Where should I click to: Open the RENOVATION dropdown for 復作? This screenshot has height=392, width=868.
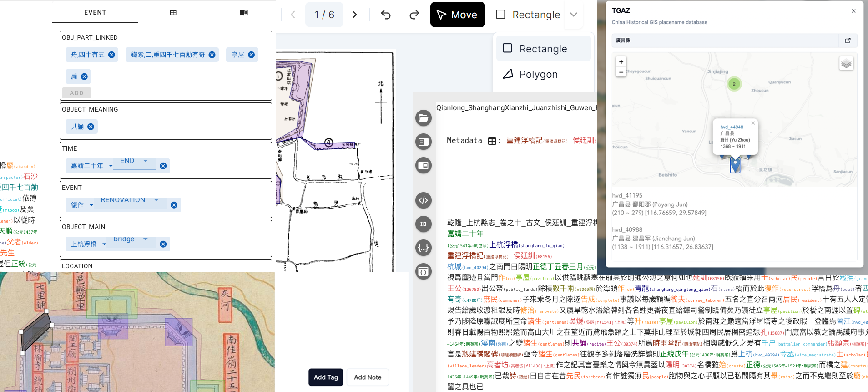[x=131, y=200]
